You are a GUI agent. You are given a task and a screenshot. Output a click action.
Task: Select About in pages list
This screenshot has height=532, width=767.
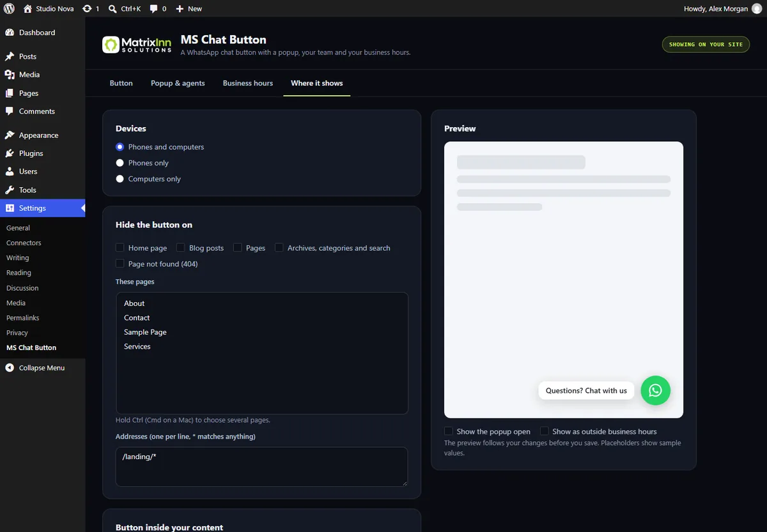pos(262,303)
